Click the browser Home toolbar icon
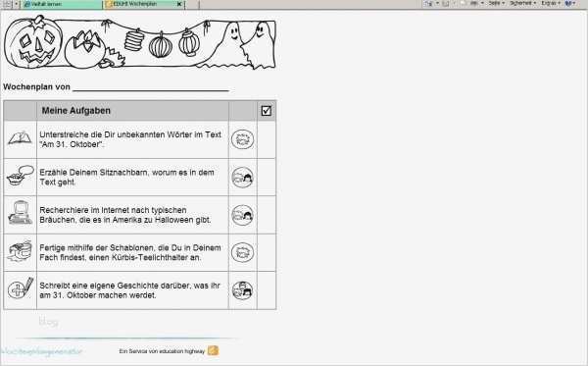This screenshot has height=366, width=588. point(428,3)
